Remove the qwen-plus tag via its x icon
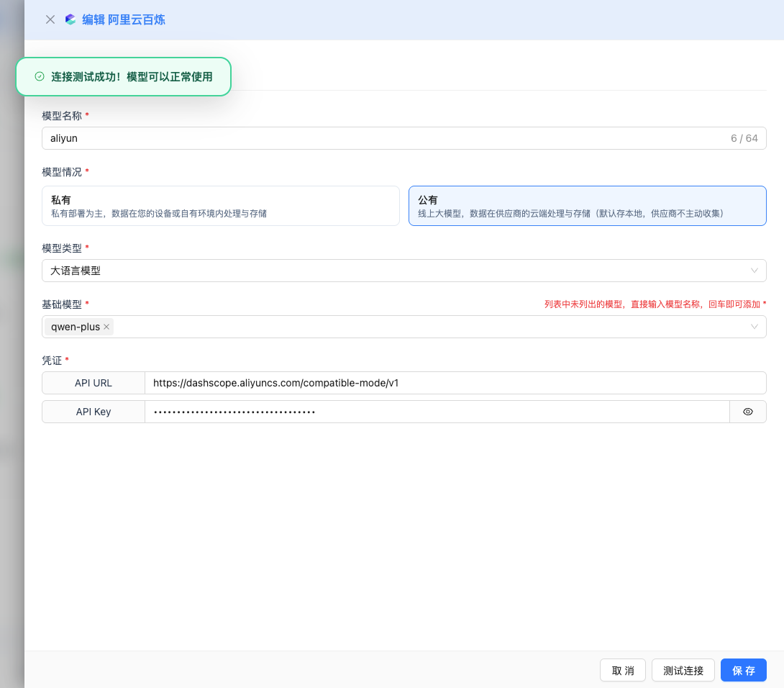Screen dimensions: 784x688 tap(106, 327)
